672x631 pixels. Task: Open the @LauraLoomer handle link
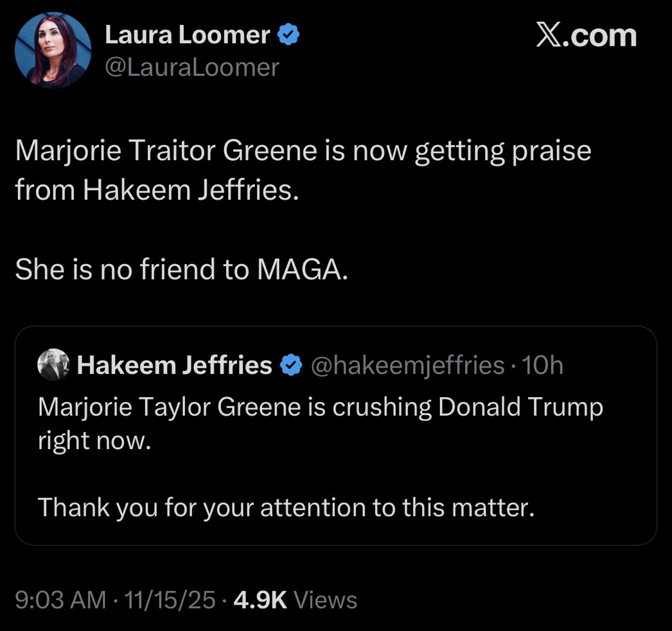191,67
